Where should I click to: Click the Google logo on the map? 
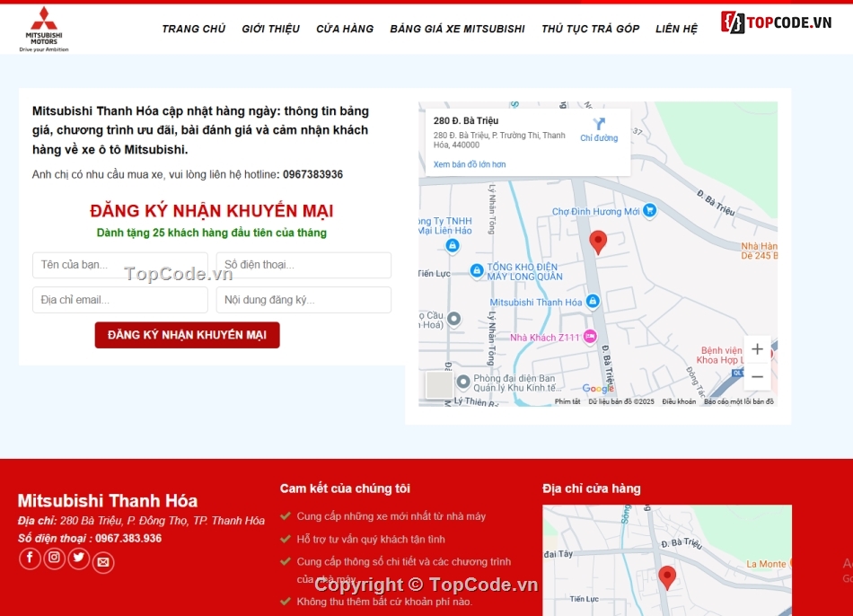tap(598, 388)
